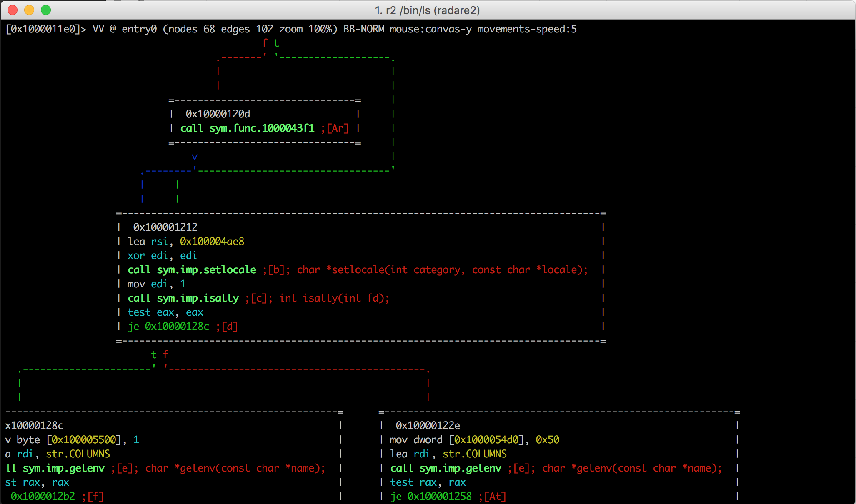This screenshot has width=856, height=504.
Task: Click the node header 0x10000122e
Action: point(428,425)
